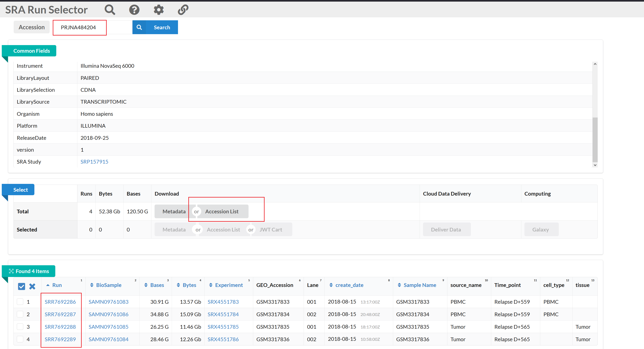Check the checkbox for row 1
644x349 pixels.
(20, 302)
